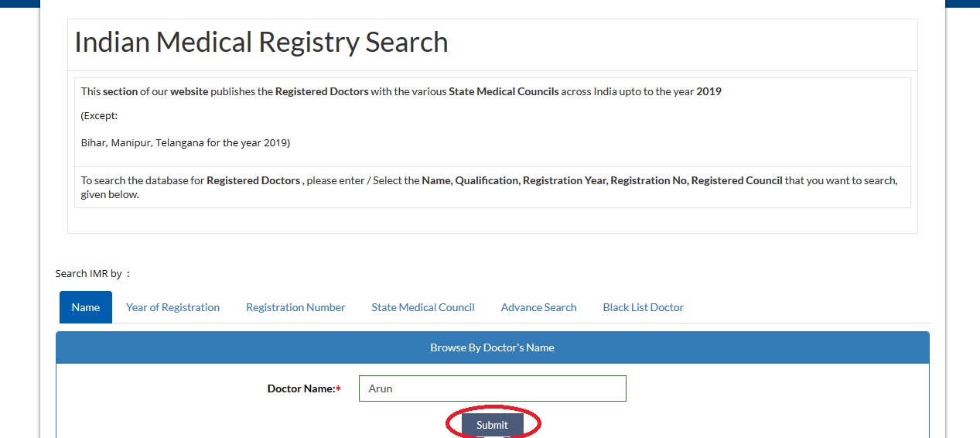Click the red required asterisk
Viewport: 980px width, 438px height.
pyautogui.click(x=338, y=388)
